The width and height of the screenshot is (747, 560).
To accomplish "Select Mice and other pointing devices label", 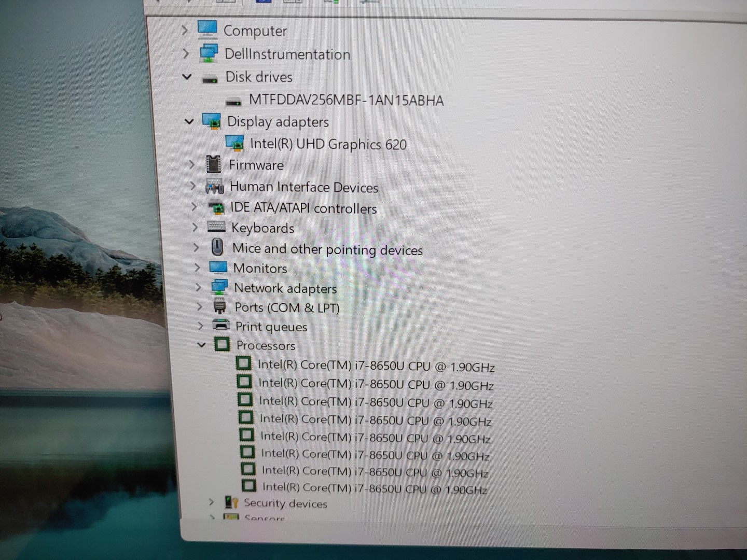I will (x=327, y=249).
